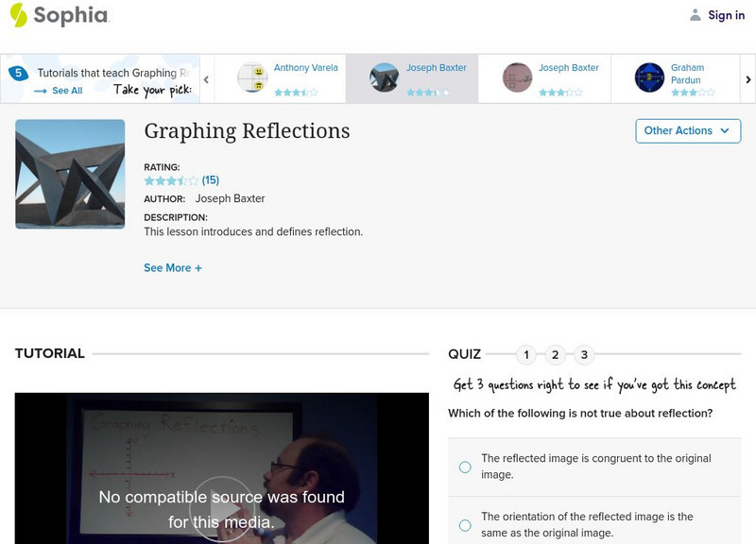Click the TUTORIAL section heading
Screen dimensions: 756x544
pyautogui.click(x=50, y=353)
